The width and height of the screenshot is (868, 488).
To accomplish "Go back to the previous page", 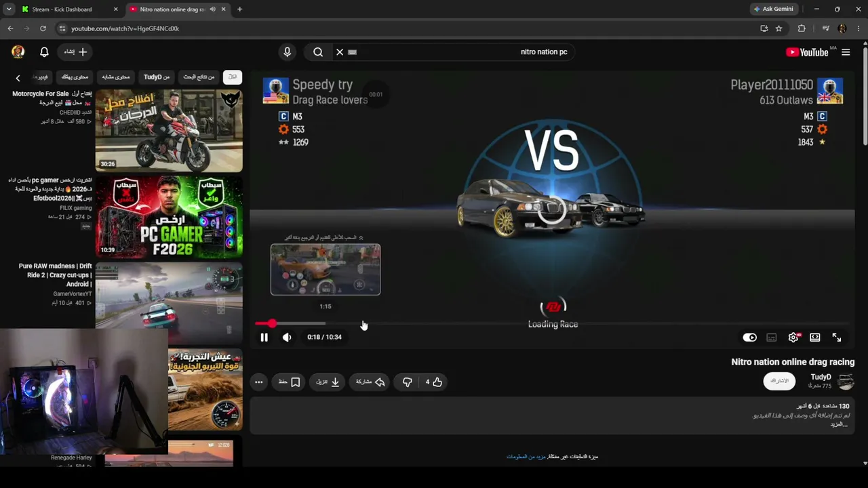I will coord(10,28).
